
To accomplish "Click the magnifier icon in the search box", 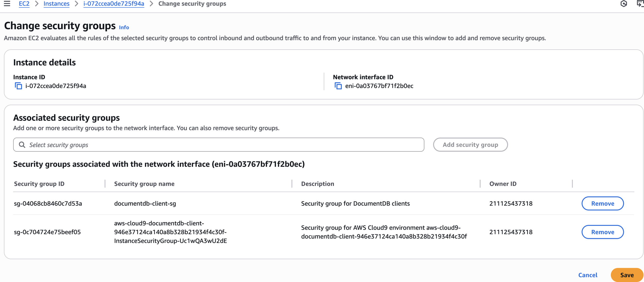I will coord(22,145).
